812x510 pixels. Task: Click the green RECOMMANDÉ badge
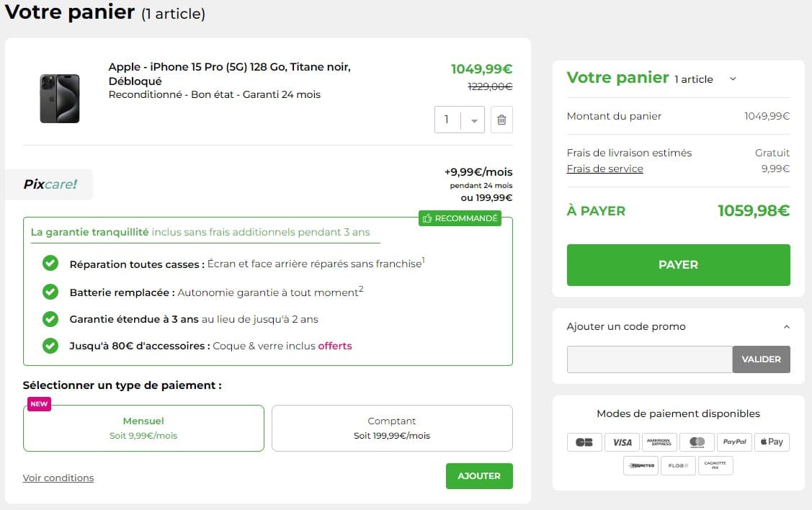460,218
